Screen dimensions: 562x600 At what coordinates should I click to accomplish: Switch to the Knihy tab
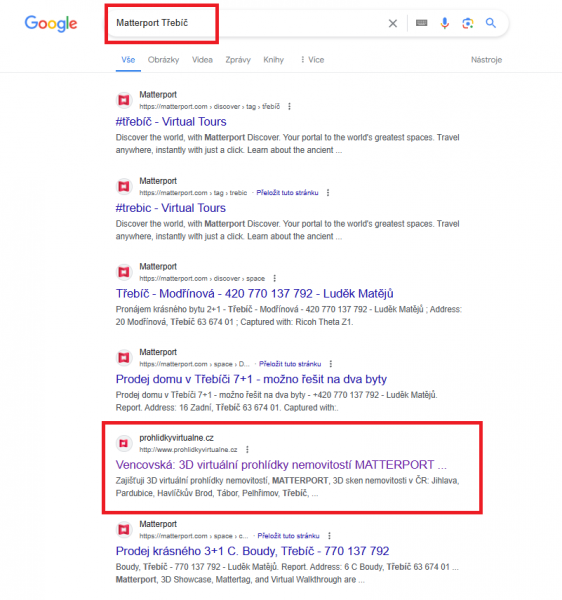[x=274, y=60]
